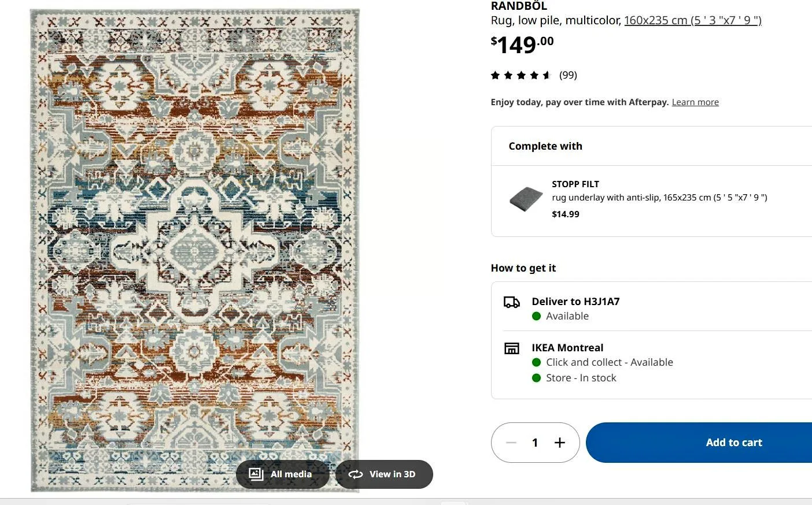Viewport: 812px width, 505px height.
Task: Open the STOPP FILT underlay thumbnail
Action: pyautogui.click(x=526, y=199)
